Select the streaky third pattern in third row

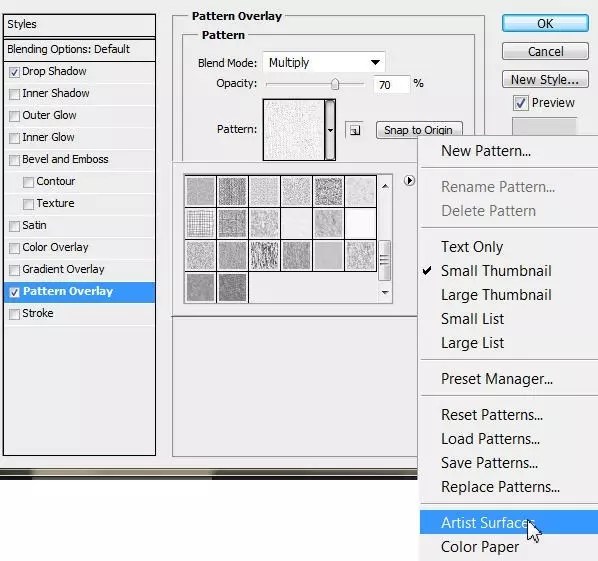click(264, 255)
